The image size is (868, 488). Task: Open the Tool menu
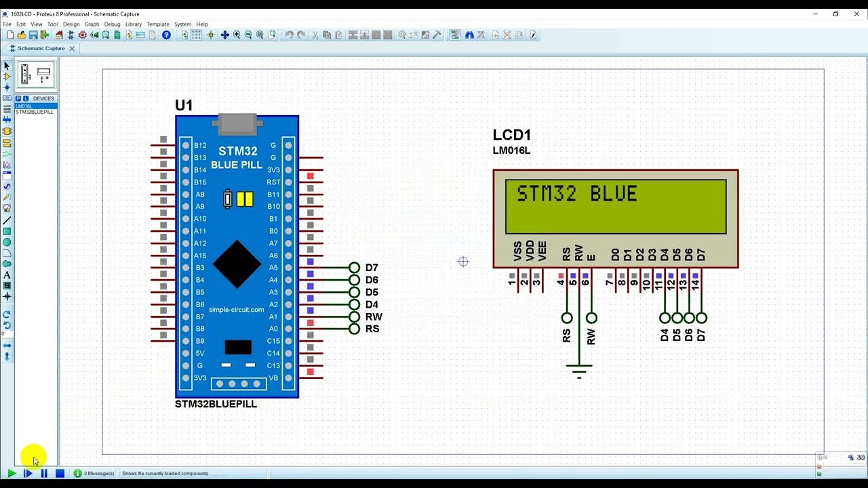pyautogui.click(x=52, y=24)
